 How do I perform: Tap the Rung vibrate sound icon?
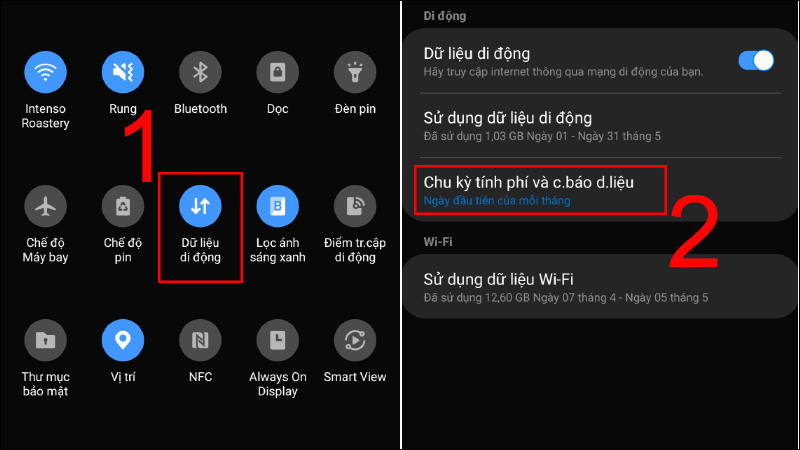pyautogui.click(x=122, y=72)
